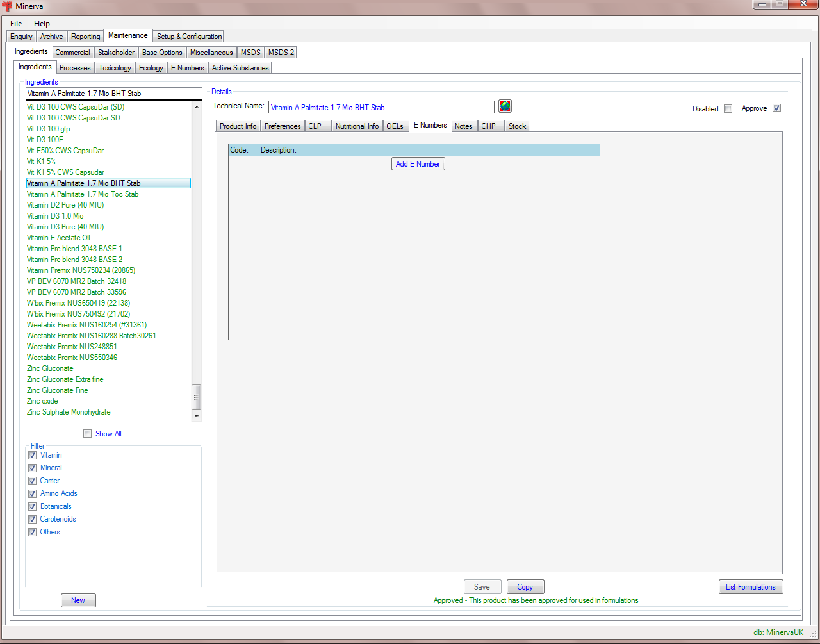
Task: Open the Stakeholder tab
Action: pos(117,53)
